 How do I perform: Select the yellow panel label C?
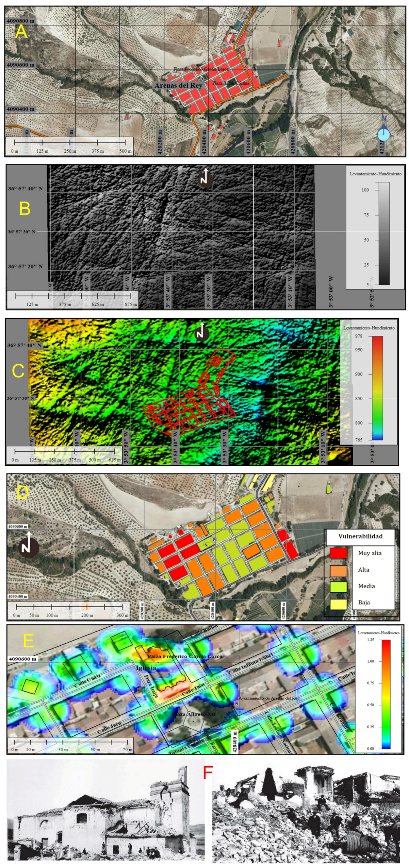pos(18,371)
